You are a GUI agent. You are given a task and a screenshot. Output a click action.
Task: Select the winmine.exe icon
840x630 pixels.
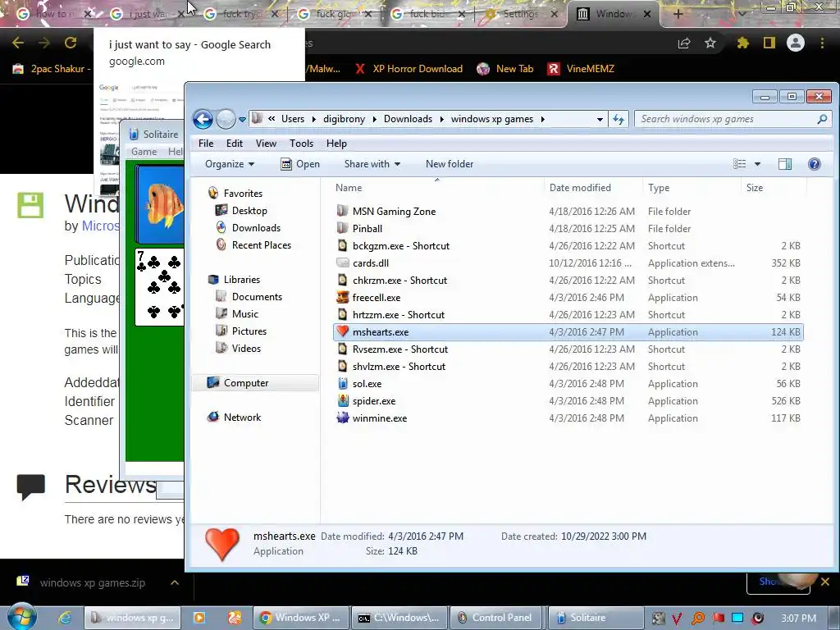pyautogui.click(x=342, y=418)
